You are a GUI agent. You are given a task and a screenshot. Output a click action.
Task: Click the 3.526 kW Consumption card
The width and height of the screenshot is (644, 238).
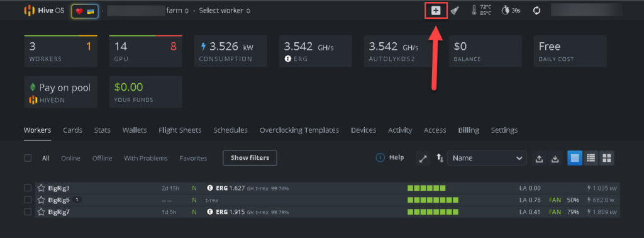coord(230,51)
